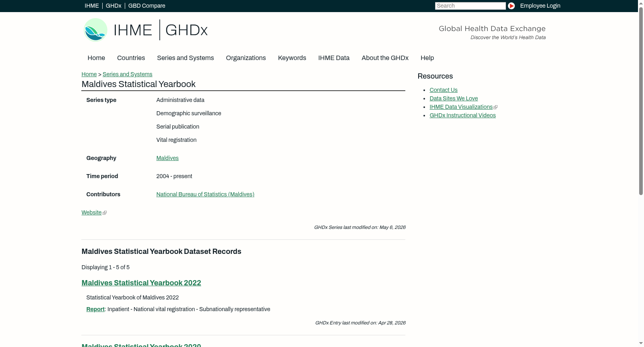The width and height of the screenshot is (644, 347).
Task: Open the Maldives geography link
Action: click(x=167, y=158)
